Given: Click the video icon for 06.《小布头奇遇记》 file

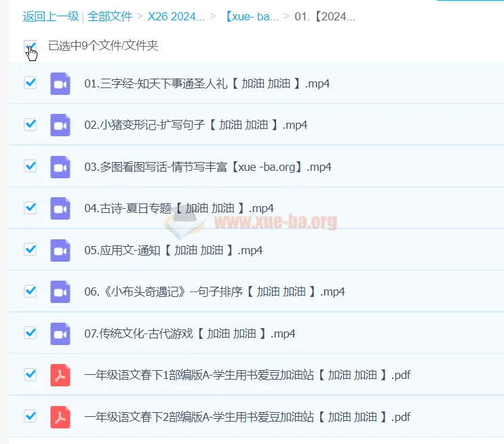Looking at the screenshot, I should 60,291.
